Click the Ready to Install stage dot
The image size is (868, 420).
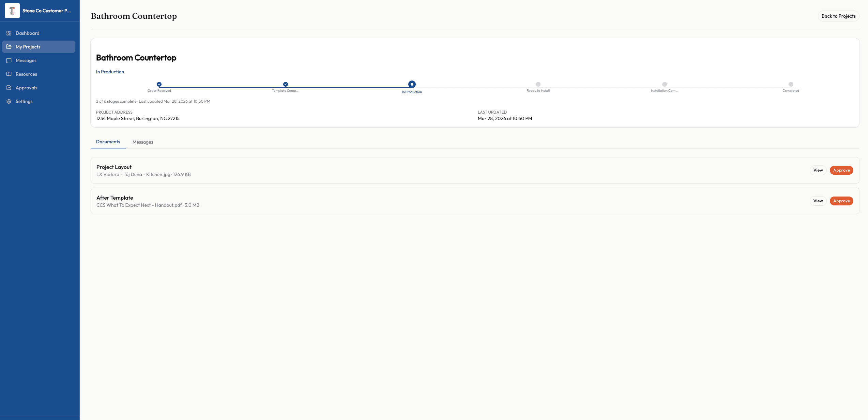coord(538,84)
